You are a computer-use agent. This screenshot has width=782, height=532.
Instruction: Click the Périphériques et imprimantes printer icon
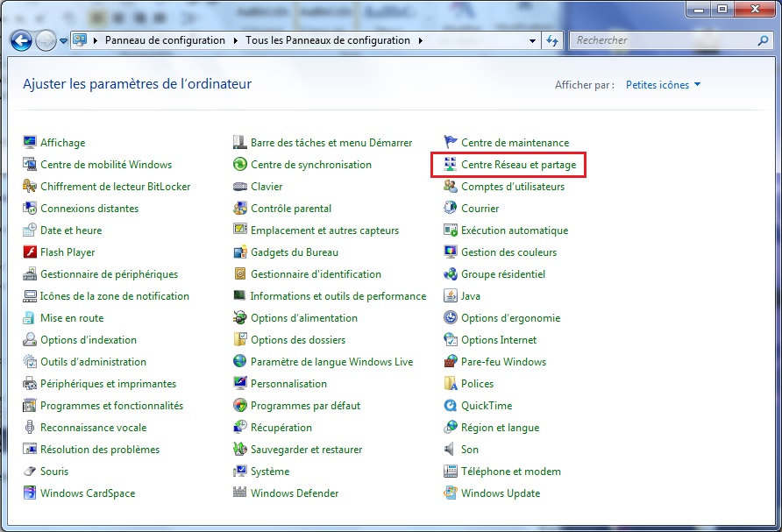tap(30, 383)
